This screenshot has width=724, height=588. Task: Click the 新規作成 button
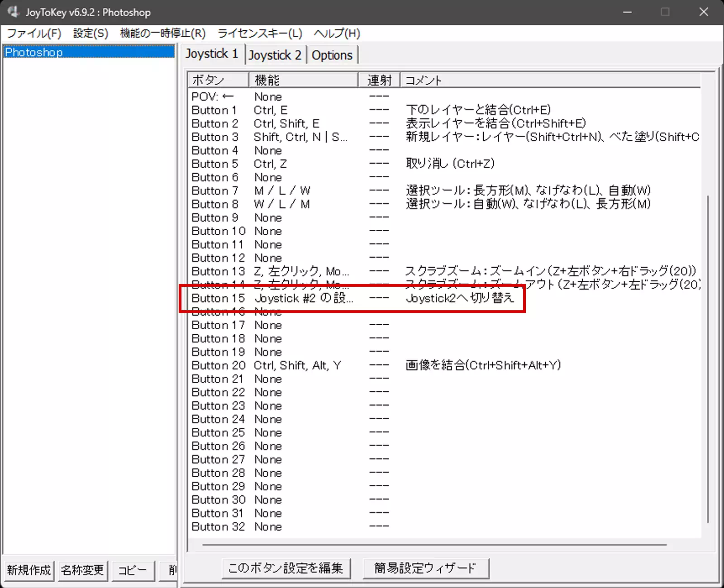(29, 570)
